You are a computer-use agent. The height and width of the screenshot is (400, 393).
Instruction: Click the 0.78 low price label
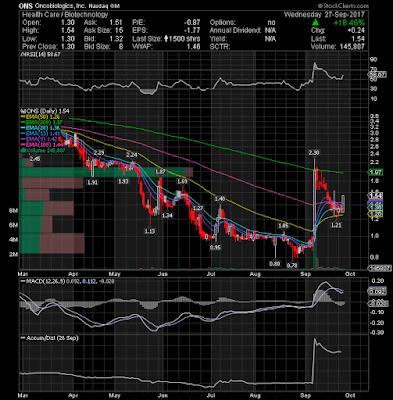click(x=292, y=265)
